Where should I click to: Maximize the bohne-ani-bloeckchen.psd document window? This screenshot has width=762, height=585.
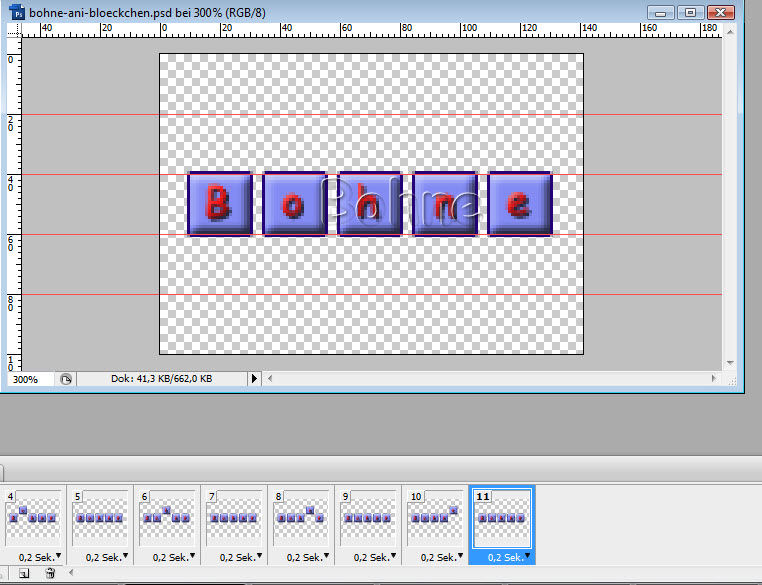tap(690, 12)
